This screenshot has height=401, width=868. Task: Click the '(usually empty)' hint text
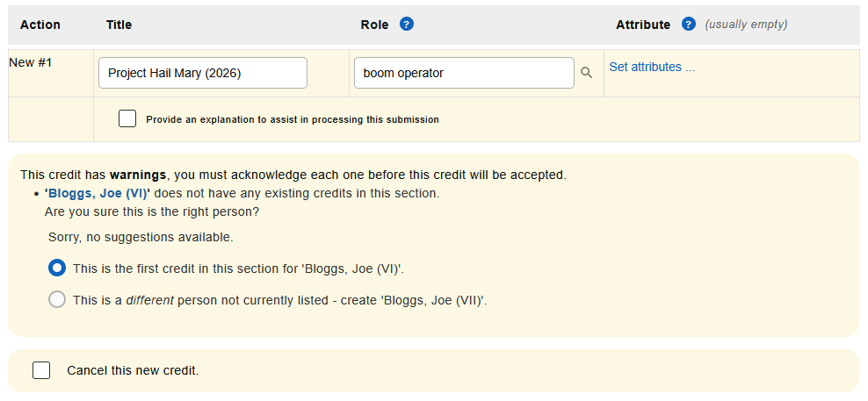click(746, 25)
